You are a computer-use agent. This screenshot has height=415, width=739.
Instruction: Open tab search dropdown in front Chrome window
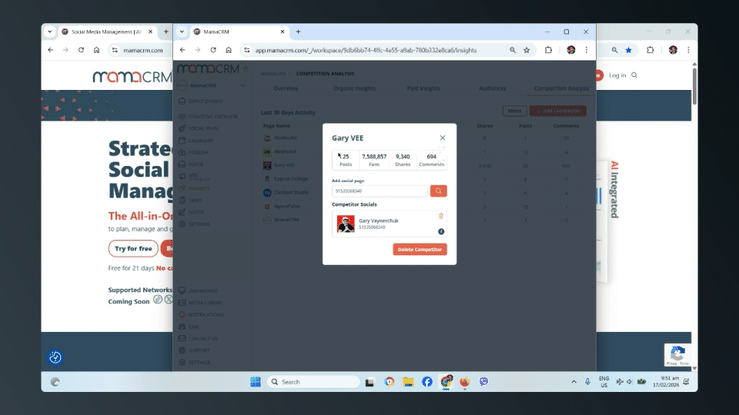pos(182,32)
